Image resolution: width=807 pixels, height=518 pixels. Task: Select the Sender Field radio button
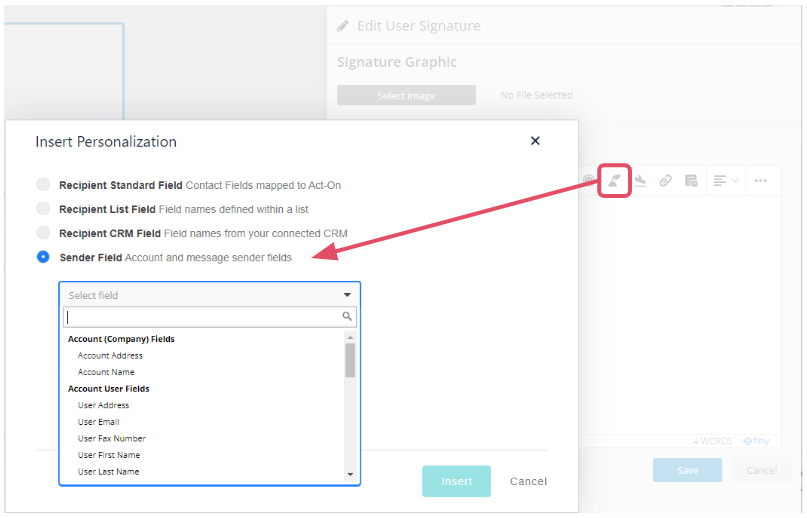pyautogui.click(x=43, y=257)
